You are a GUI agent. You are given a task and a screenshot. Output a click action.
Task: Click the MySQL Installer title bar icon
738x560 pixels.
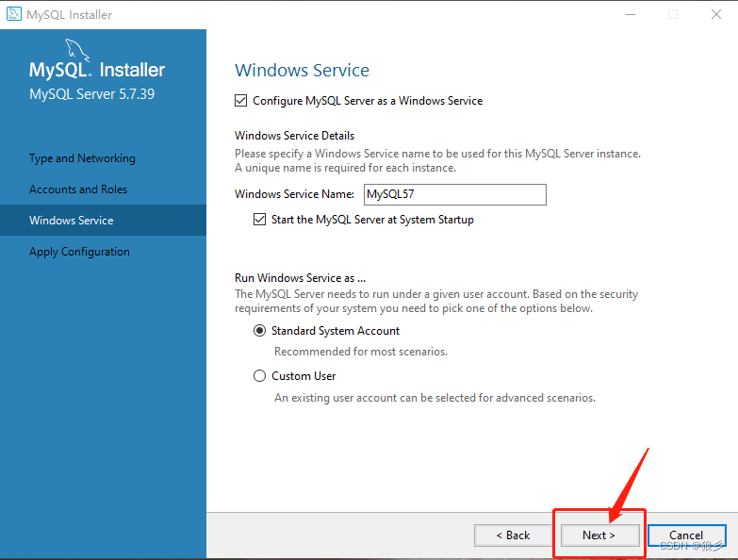click(13, 14)
